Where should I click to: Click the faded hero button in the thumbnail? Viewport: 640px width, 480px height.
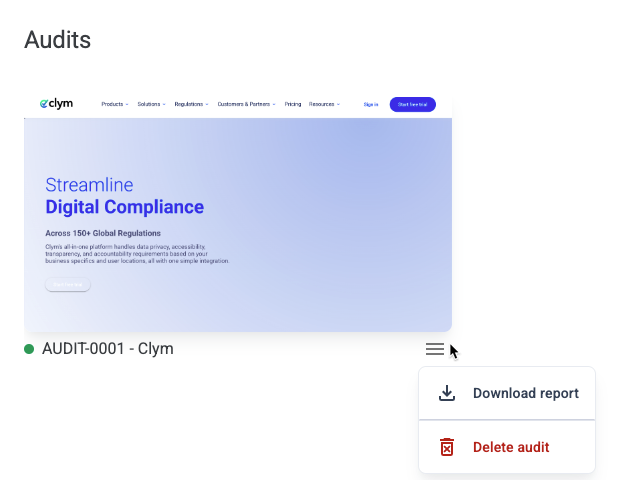(68, 284)
